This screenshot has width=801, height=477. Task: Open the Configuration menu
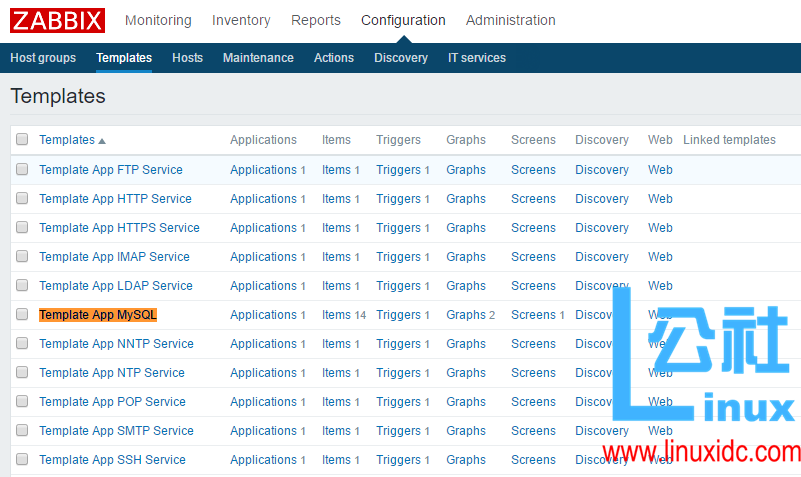click(403, 20)
